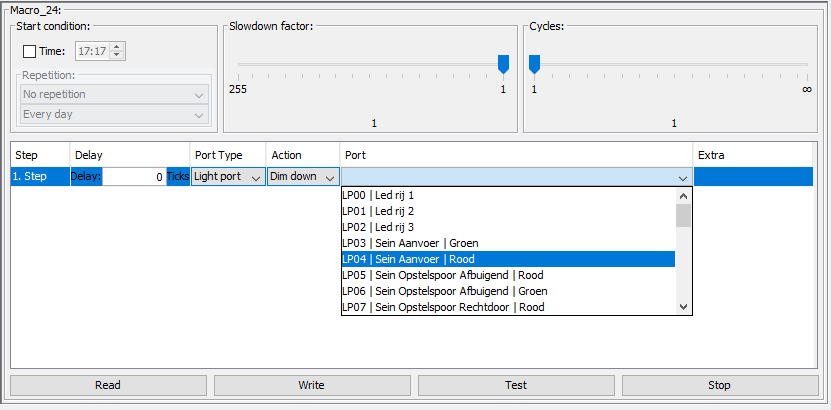
Task: Click the Stop button
Action: coord(720,385)
